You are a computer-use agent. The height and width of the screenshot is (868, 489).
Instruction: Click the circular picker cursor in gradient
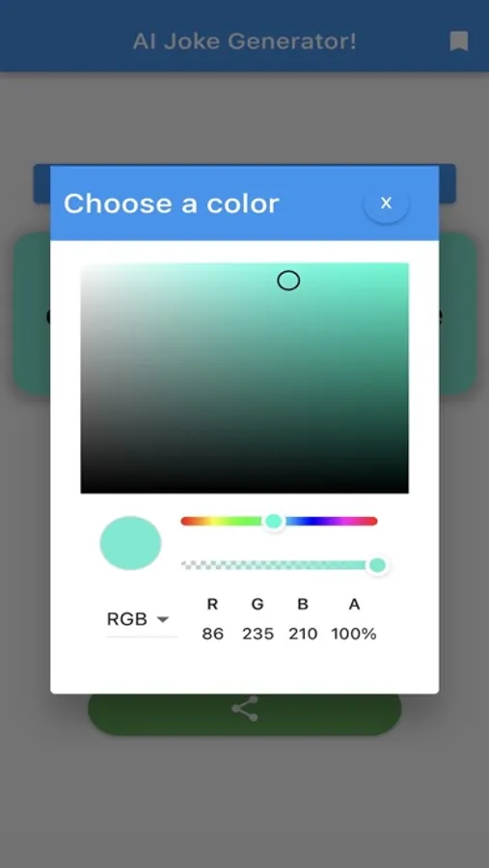click(x=288, y=282)
